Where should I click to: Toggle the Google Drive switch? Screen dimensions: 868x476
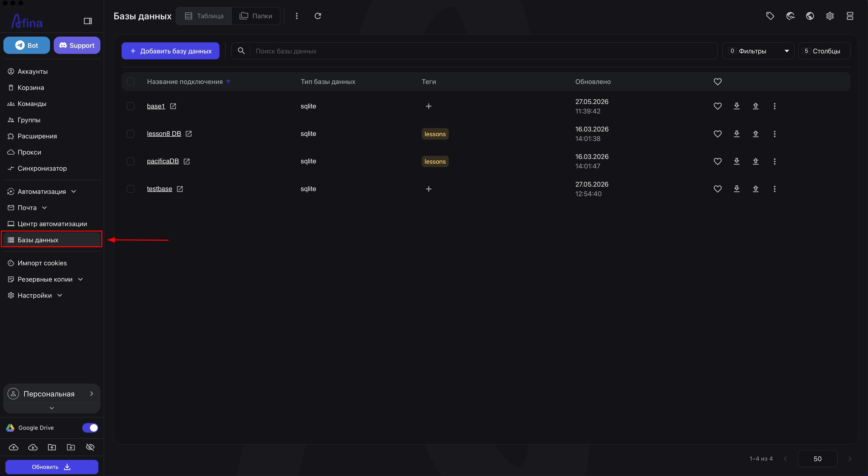[90, 427]
